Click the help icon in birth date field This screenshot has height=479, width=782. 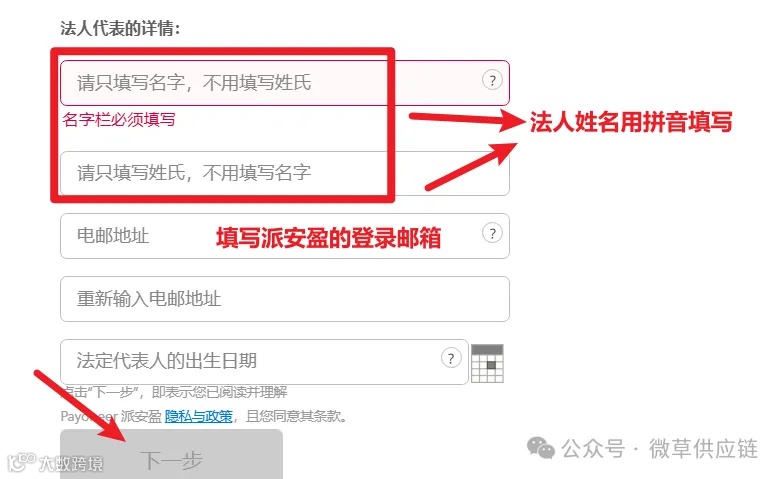pyautogui.click(x=451, y=358)
